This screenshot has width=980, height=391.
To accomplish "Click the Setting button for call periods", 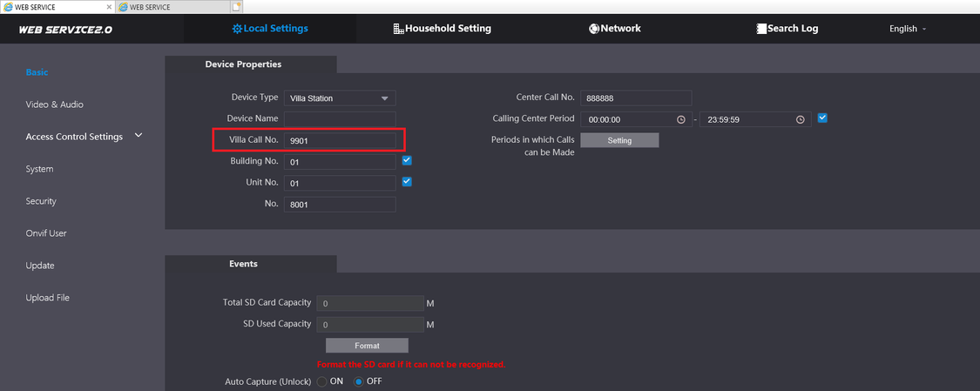I will [x=619, y=140].
